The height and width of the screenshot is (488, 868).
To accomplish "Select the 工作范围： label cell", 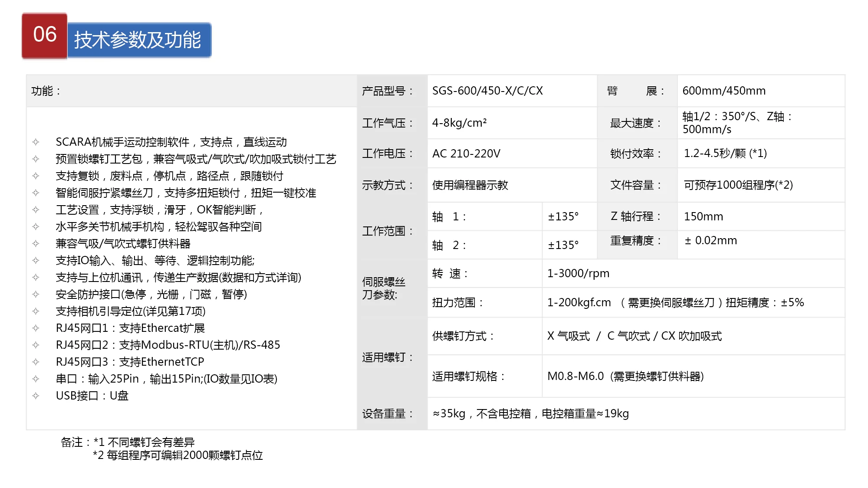I will point(392,231).
